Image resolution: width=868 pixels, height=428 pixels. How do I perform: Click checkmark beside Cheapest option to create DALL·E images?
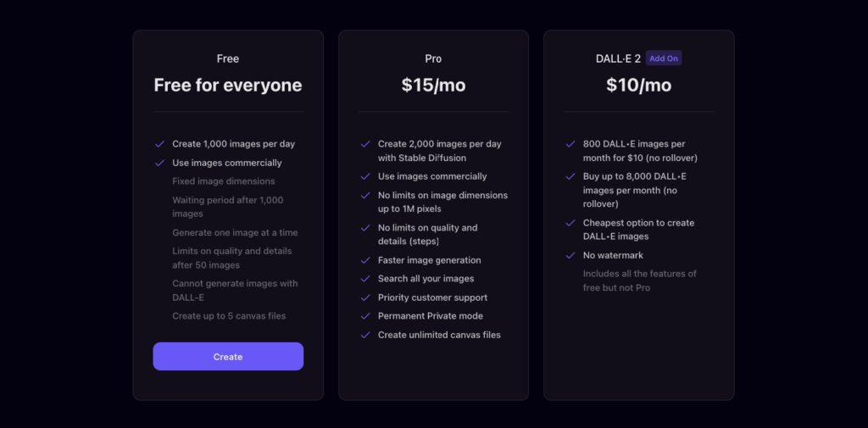click(x=570, y=223)
